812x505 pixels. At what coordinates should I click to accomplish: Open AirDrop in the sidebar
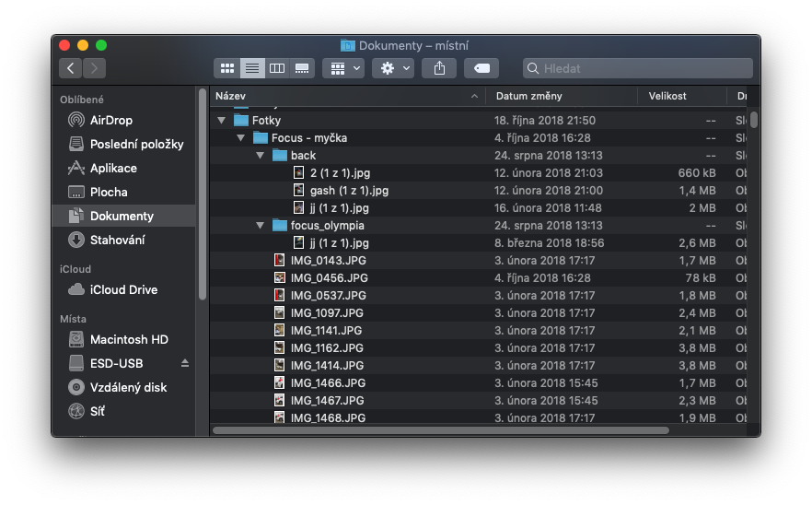point(110,120)
